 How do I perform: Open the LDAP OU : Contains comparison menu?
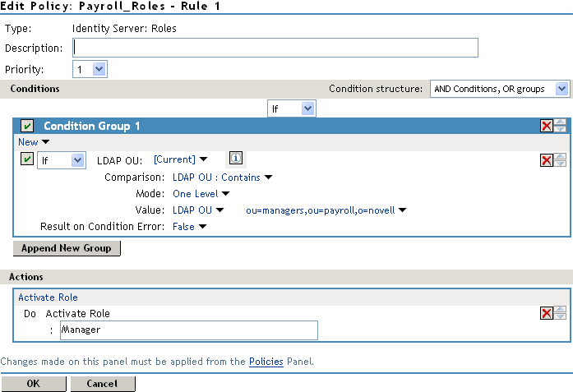click(x=222, y=177)
